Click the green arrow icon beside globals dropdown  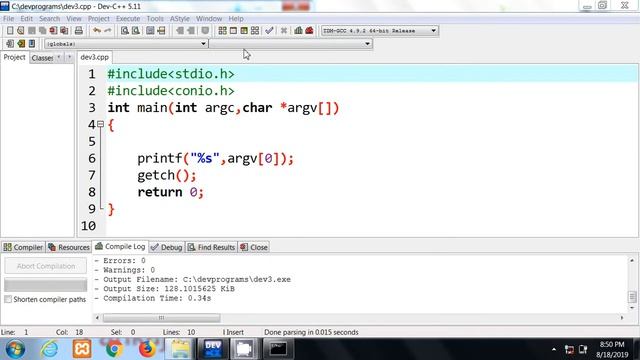pyautogui.click(x=21, y=44)
